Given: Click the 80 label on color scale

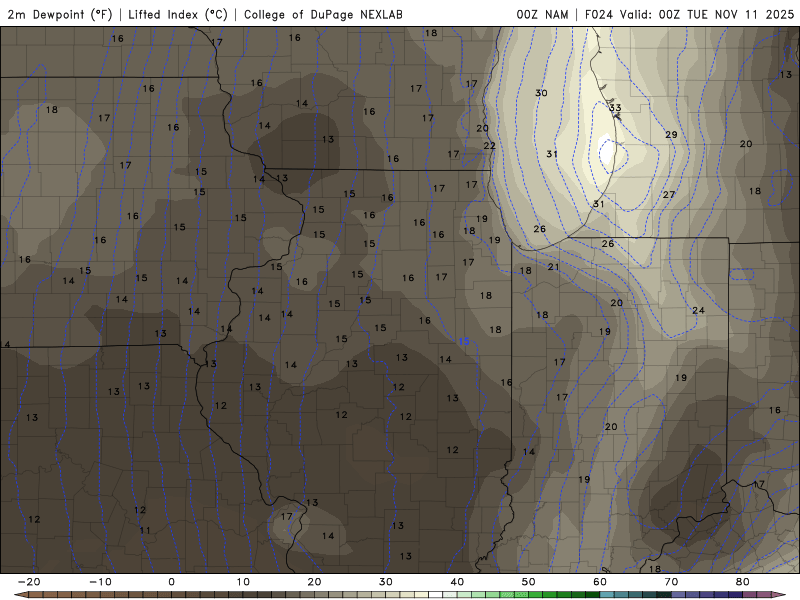Looking at the screenshot, I should click(743, 582).
